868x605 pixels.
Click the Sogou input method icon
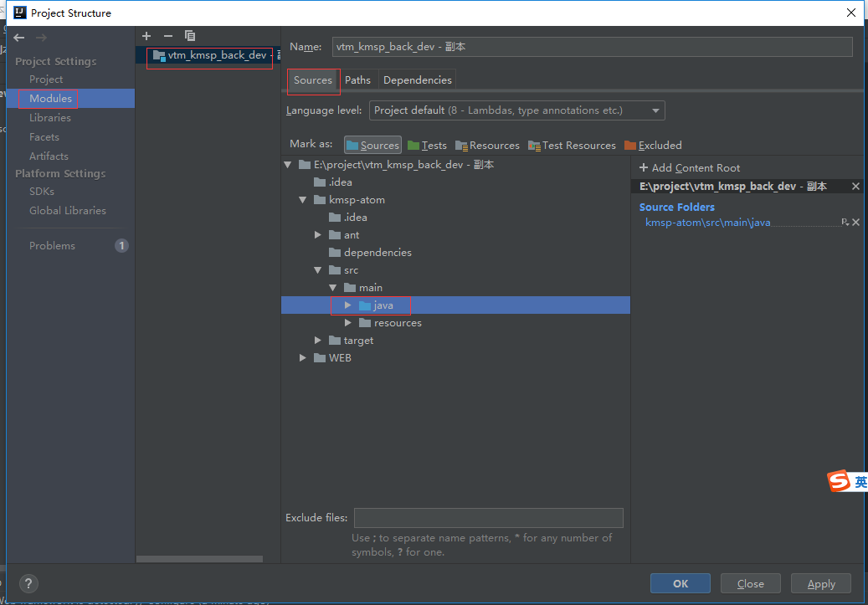840,481
